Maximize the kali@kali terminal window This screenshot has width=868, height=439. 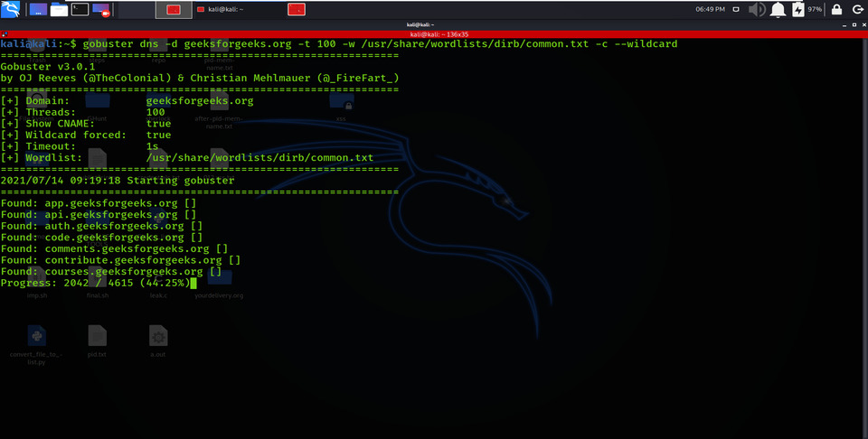854,25
